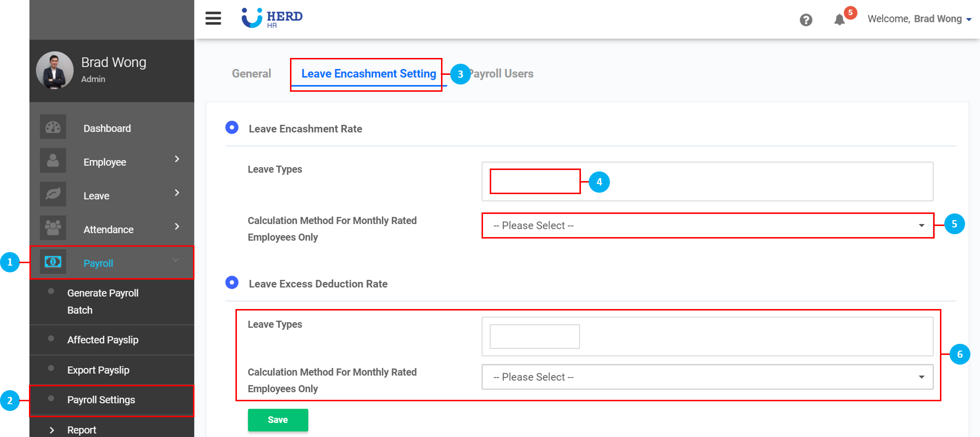The height and width of the screenshot is (437, 980).
Task: Click Brad Wong's profile avatar
Action: (x=55, y=70)
